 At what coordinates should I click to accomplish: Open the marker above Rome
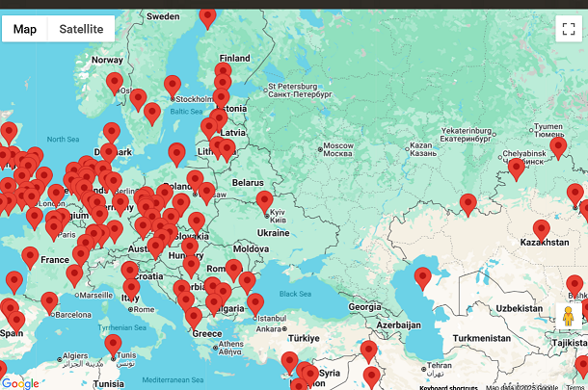point(131,289)
